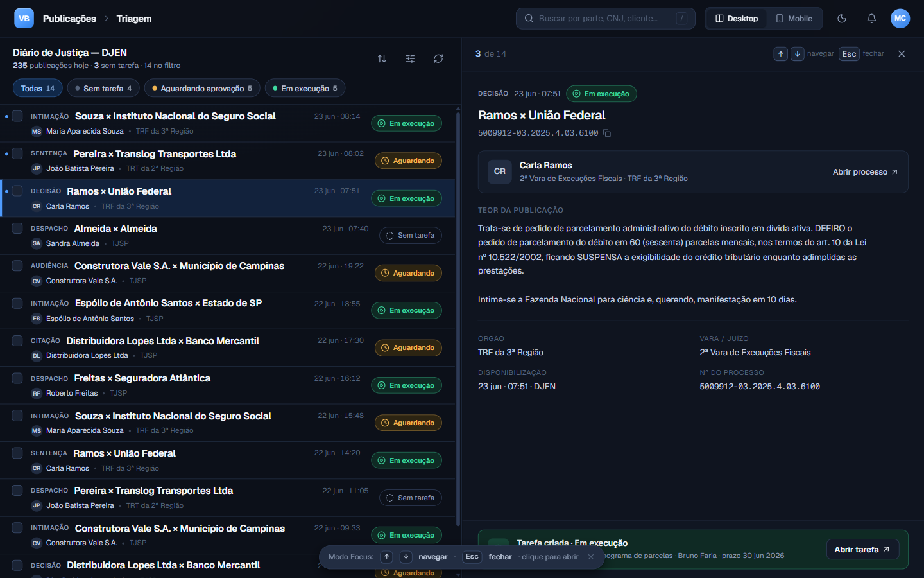This screenshot has height=578, width=924.
Task: Open MC user avatar menu
Action: 900,19
